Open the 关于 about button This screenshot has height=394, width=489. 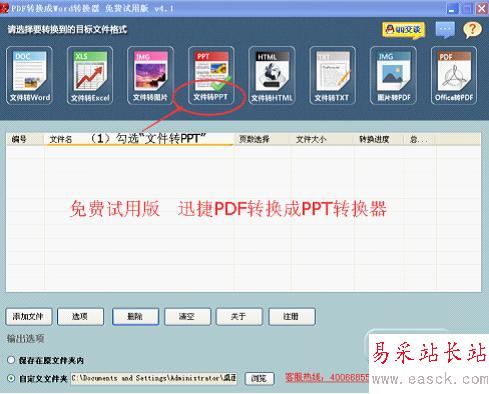pyautogui.click(x=239, y=316)
